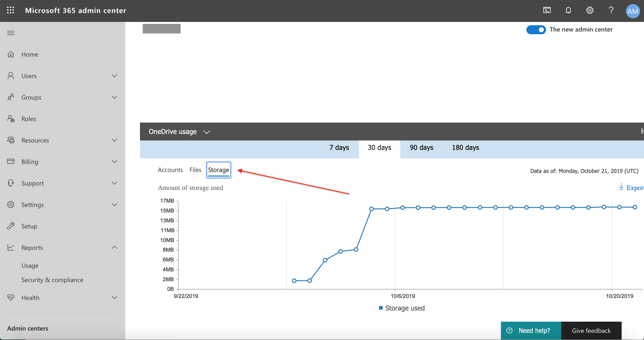Switch to the Storage chart tab
The image size is (644, 340).
218,170
